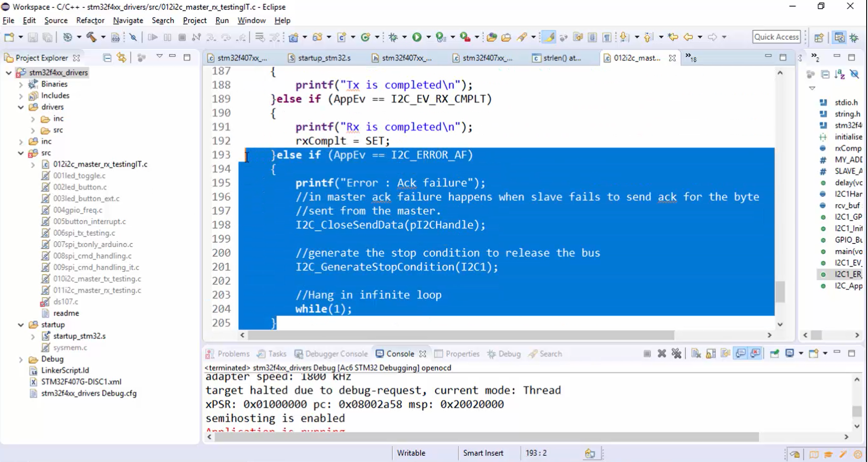
Task: Toggle Sort in Outline view toolbar
Action: (840, 74)
